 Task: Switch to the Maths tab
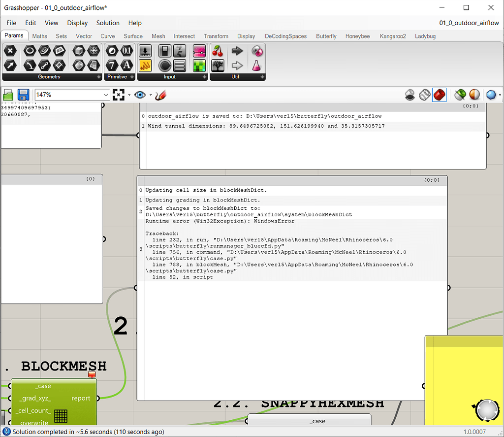(39, 36)
